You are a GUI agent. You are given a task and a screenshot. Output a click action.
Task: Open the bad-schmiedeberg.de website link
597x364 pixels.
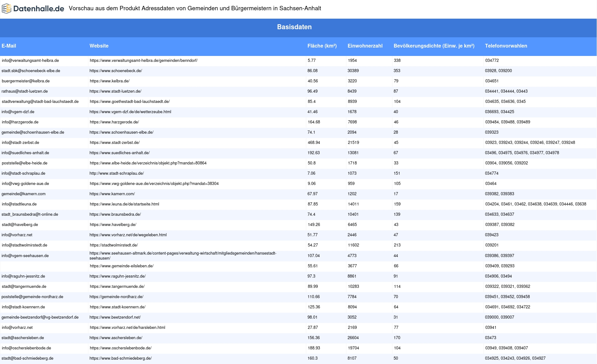pos(121,358)
